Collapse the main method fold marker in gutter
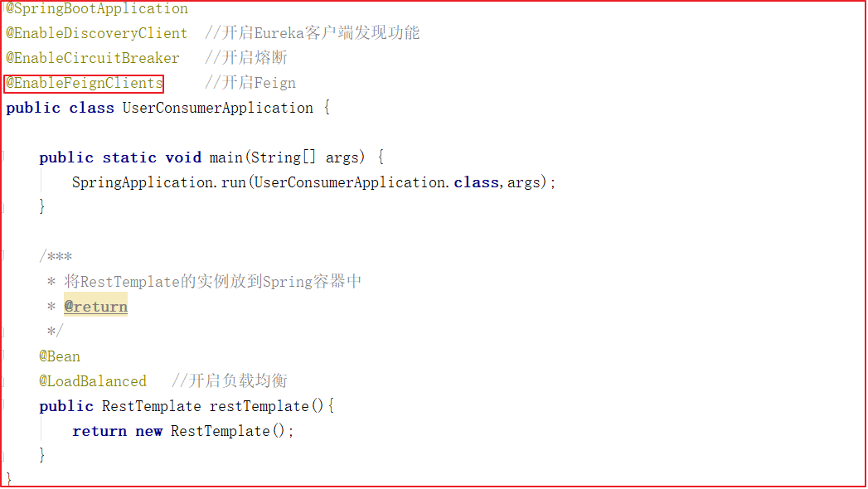The height and width of the screenshot is (489, 868). [x=4, y=157]
